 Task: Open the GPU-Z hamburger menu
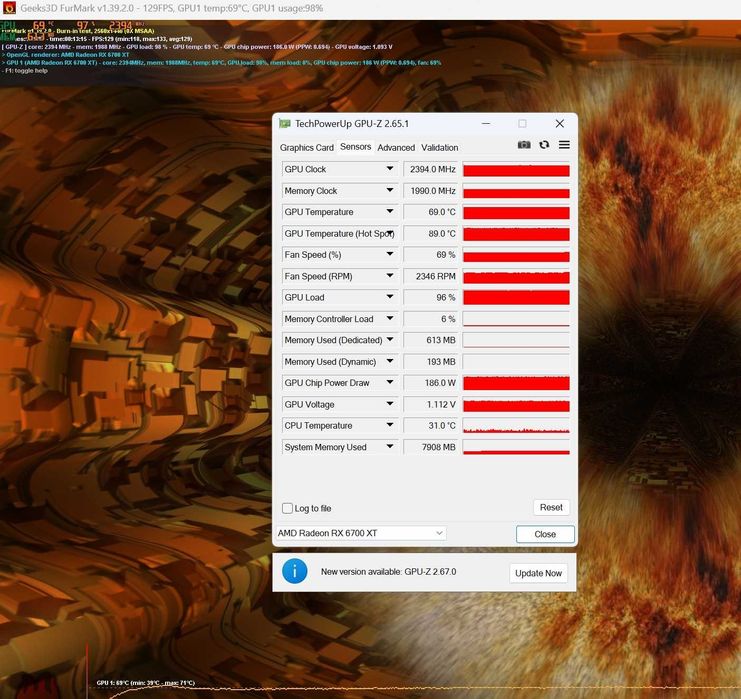coord(564,145)
